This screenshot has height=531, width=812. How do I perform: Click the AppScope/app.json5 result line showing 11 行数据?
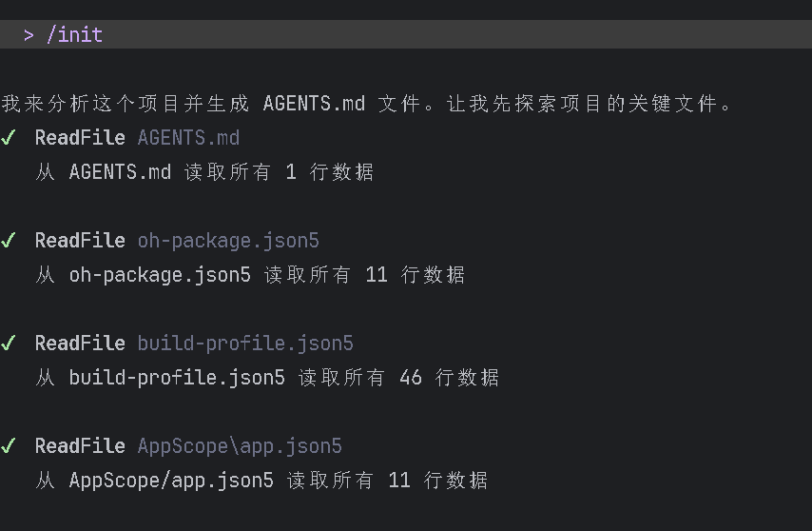coord(261,481)
